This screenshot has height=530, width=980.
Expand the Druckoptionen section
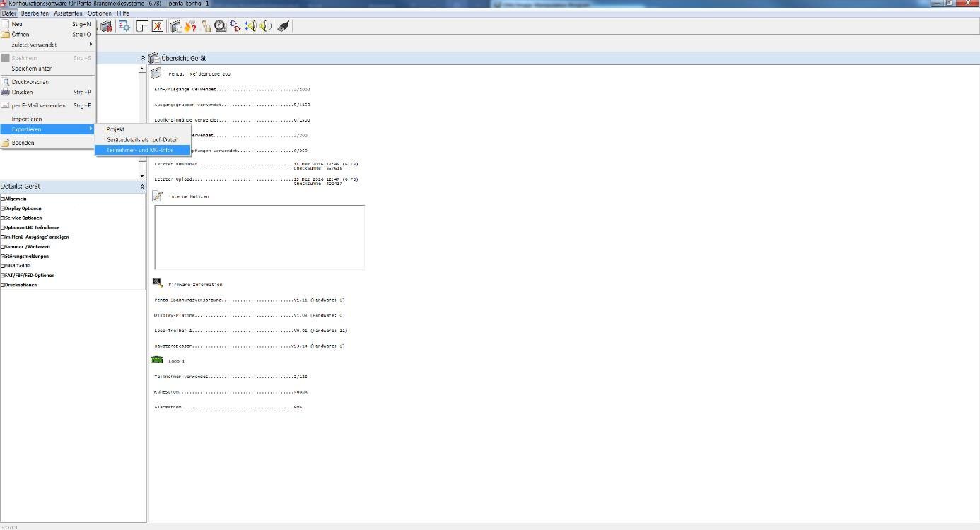coord(3,285)
